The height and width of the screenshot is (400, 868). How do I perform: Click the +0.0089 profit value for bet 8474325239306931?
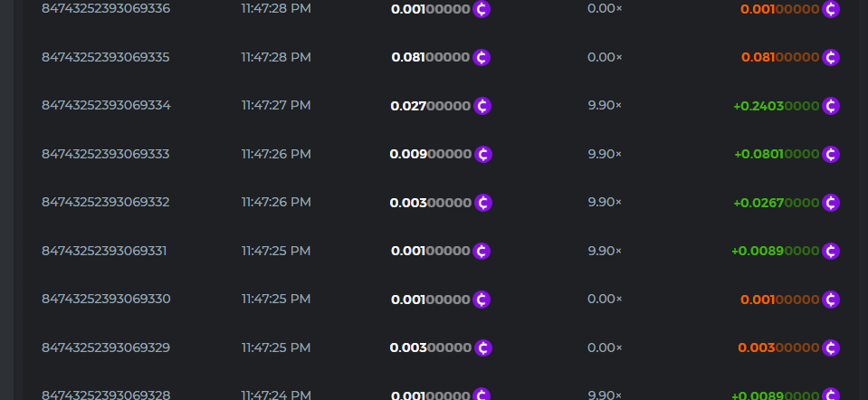point(775,251)
